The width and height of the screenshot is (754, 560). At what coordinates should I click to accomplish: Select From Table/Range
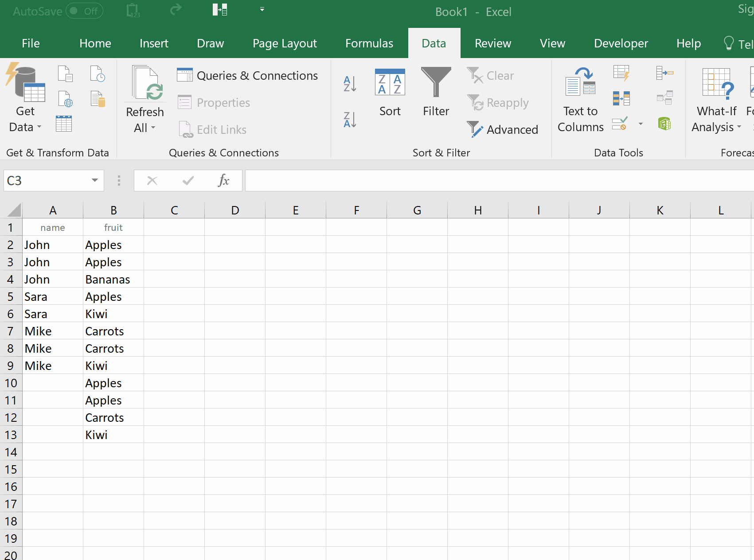(63, 124)
